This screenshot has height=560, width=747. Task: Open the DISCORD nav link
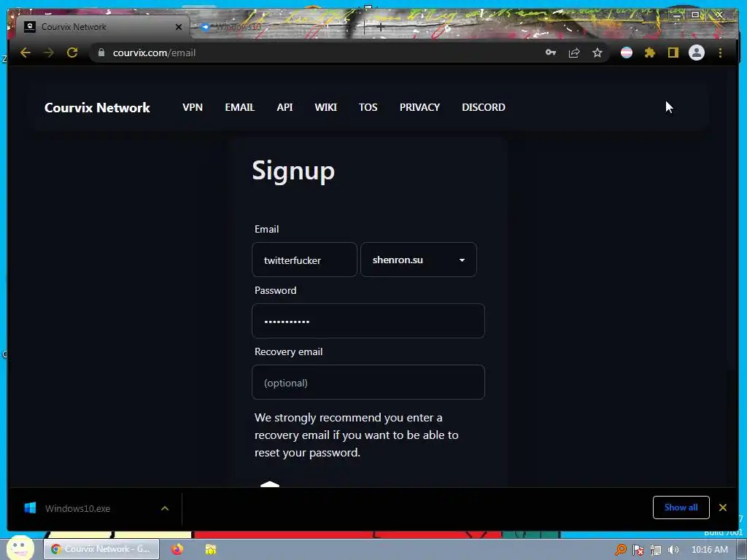(x=484, y=107)
